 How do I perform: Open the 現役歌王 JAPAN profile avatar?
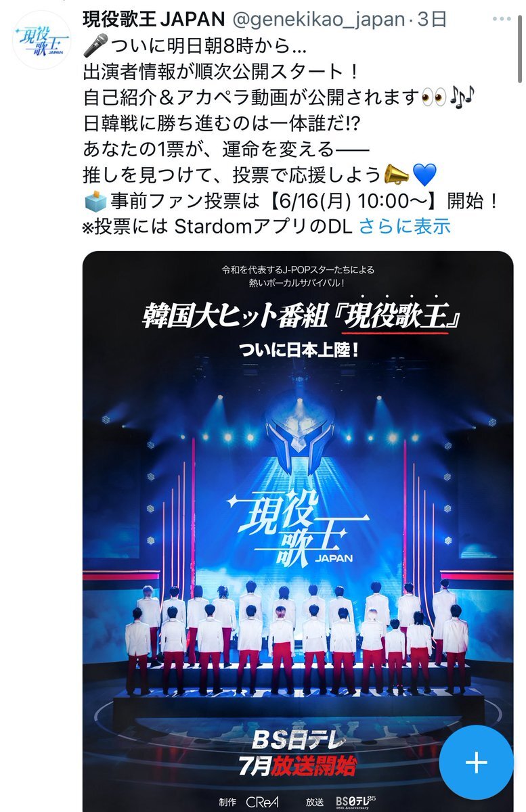(41, 39)
